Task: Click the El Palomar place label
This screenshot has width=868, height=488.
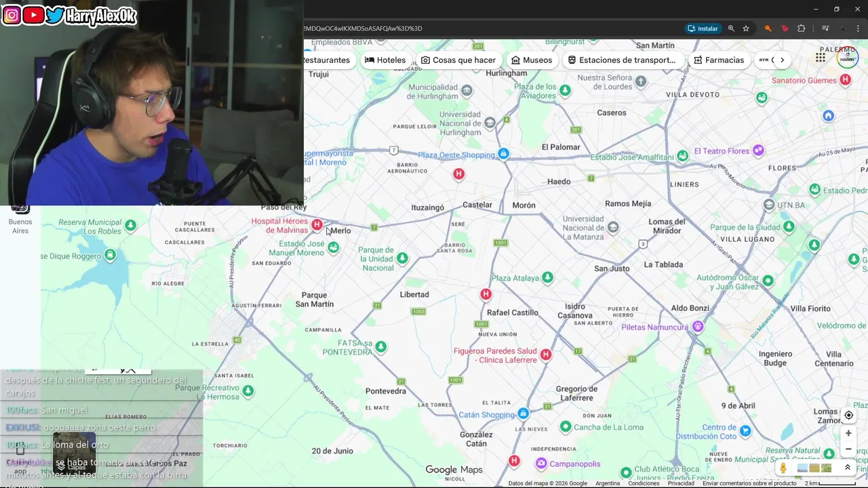Action: click(561, 147)
